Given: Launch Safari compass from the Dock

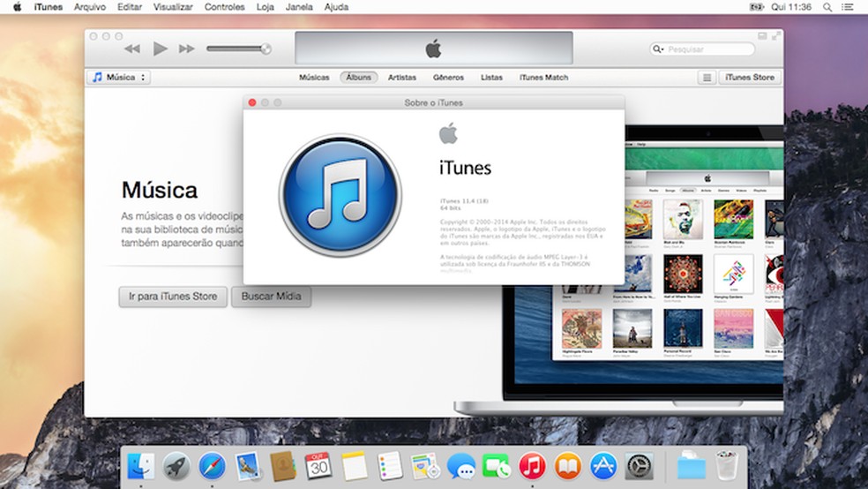Looking at the screenshot, I should tap(213, 466).
